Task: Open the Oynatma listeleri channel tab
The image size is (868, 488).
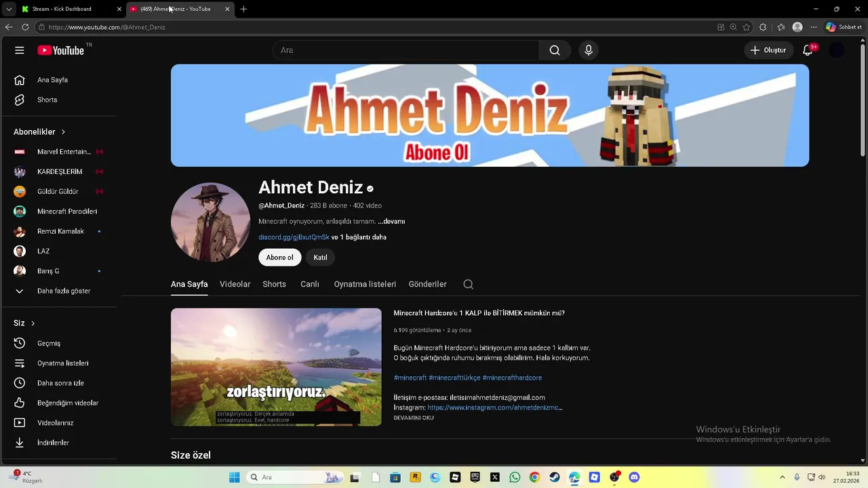Action: point(365,284)
